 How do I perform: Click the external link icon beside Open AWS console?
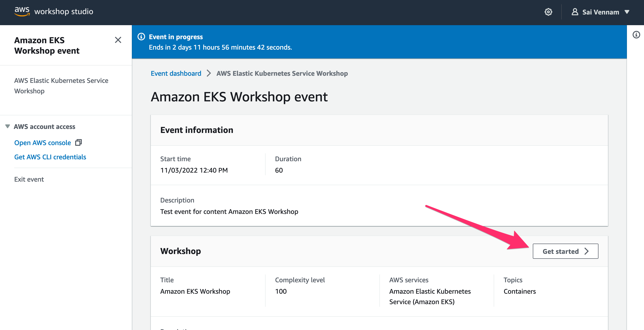78,142
